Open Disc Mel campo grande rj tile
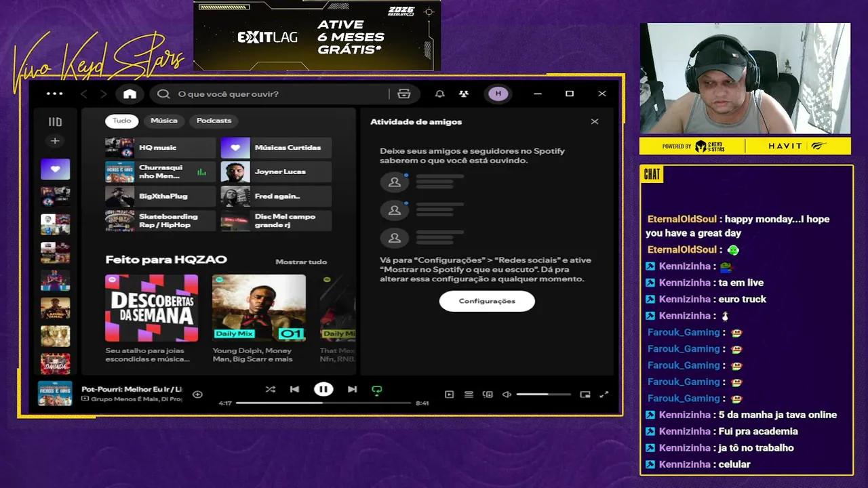The height and width of the screenshot is (488, 868). [x=276, y=221]
